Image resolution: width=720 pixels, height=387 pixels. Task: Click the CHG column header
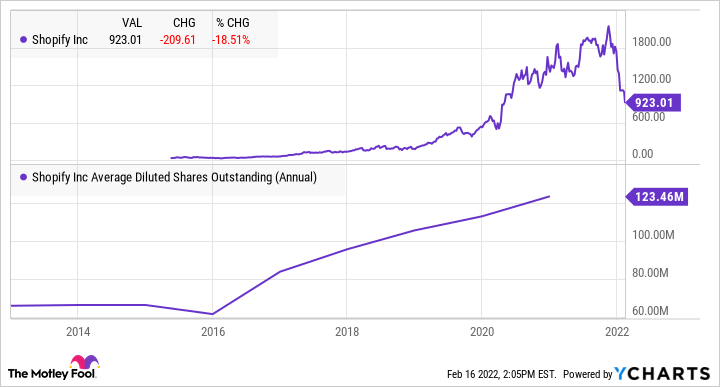184,22
